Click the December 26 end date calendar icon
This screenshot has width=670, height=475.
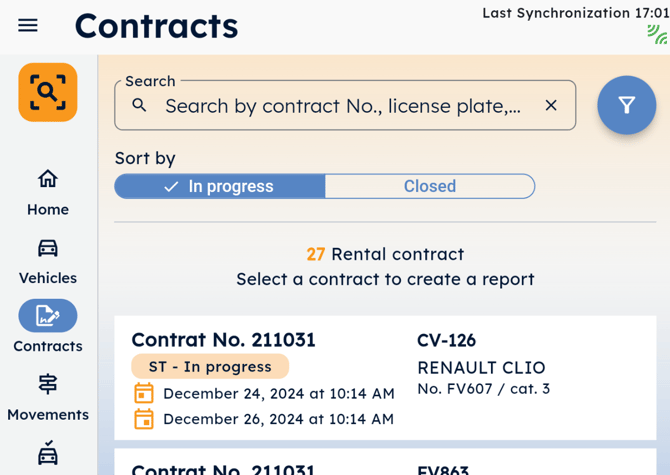point(144,419)
